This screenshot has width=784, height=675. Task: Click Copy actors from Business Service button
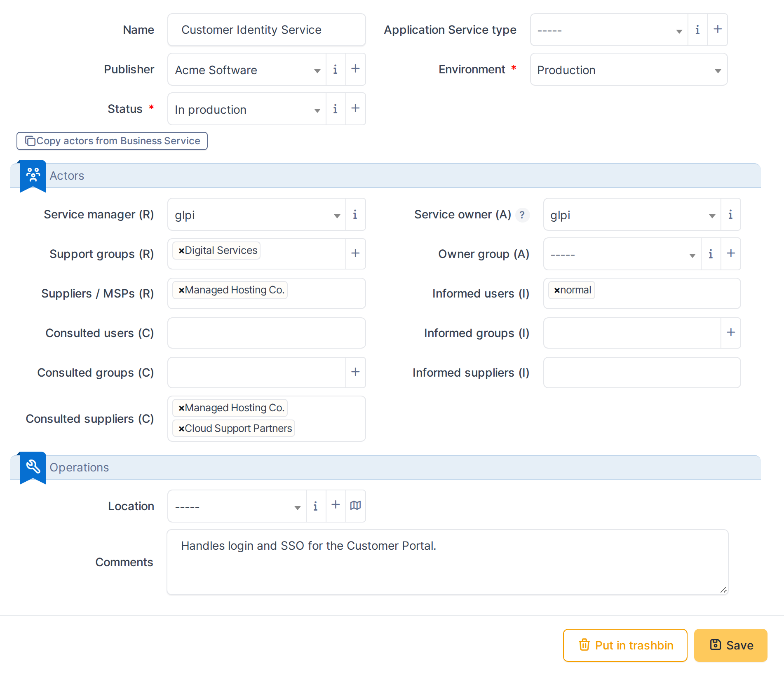(x=112, y=141)
